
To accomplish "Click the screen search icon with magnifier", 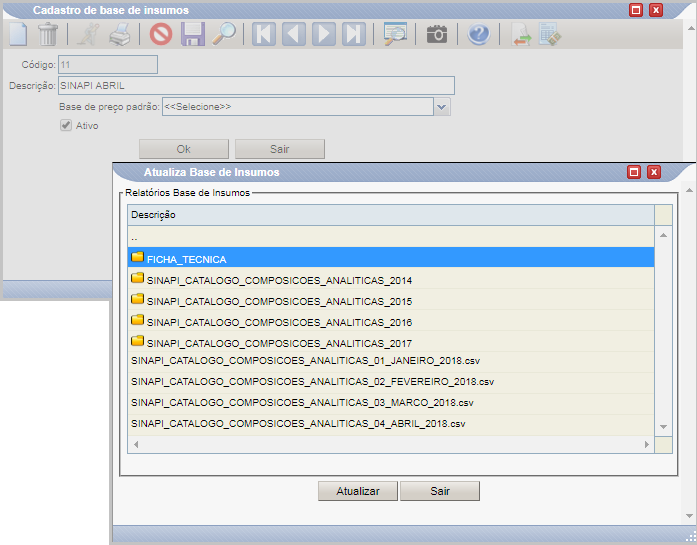I will coord(395,34).
